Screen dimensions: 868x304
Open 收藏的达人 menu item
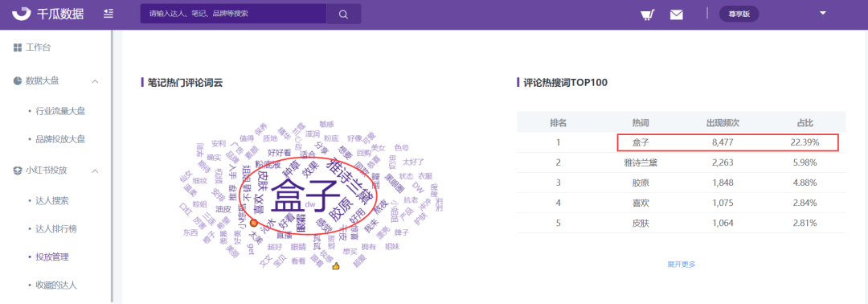(x=56, y=286)
